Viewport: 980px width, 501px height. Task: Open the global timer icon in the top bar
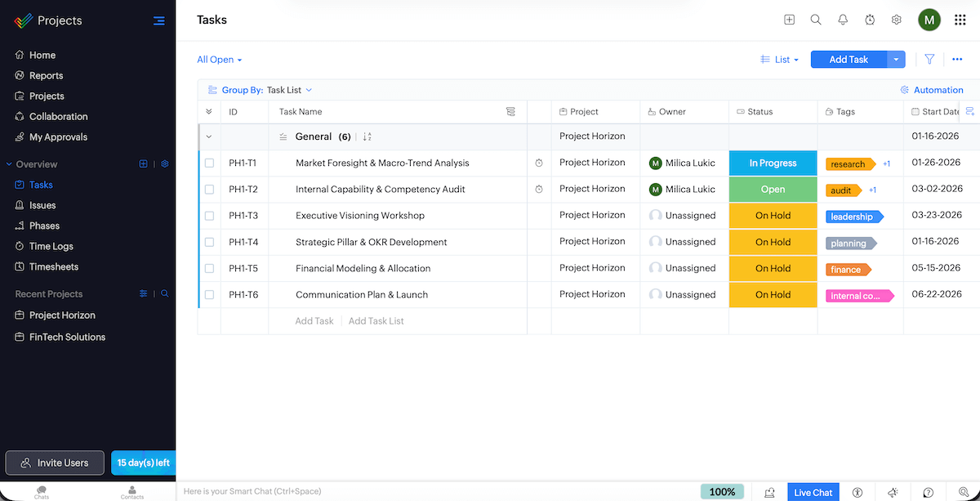(870, 20)
